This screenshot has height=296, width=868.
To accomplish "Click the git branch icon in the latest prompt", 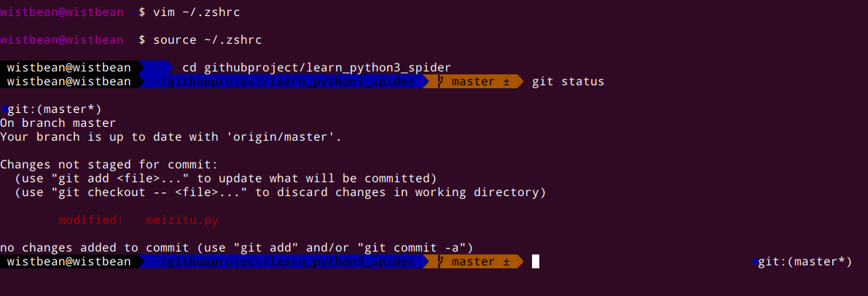I will click(441, 262).
